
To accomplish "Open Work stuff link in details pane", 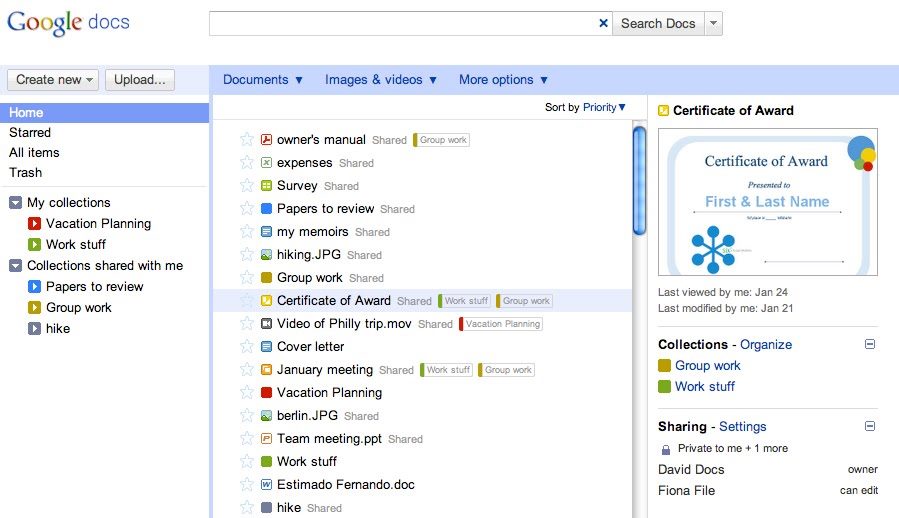I will (705, 387).
